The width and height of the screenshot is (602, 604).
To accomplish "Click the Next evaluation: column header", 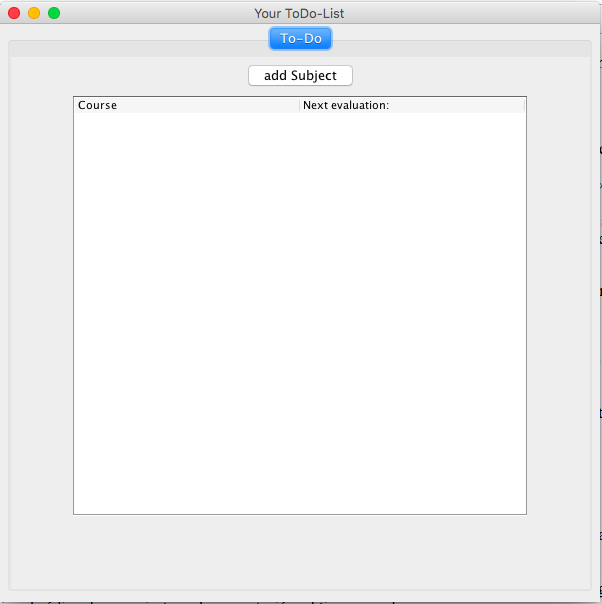I will click(411, 105).
